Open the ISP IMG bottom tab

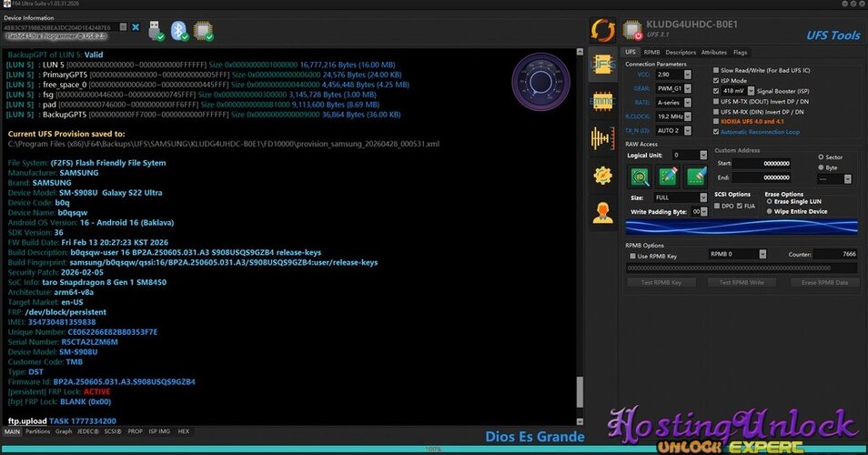coord(159,431)
